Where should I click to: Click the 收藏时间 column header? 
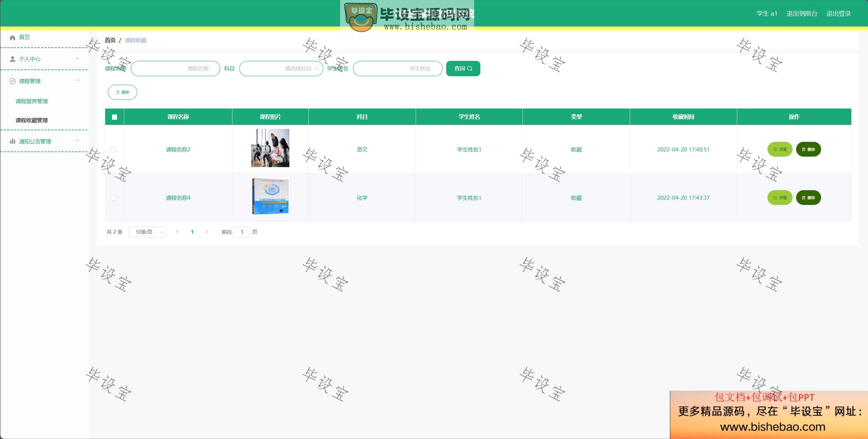pyautogui.click(x=683, y=117)
